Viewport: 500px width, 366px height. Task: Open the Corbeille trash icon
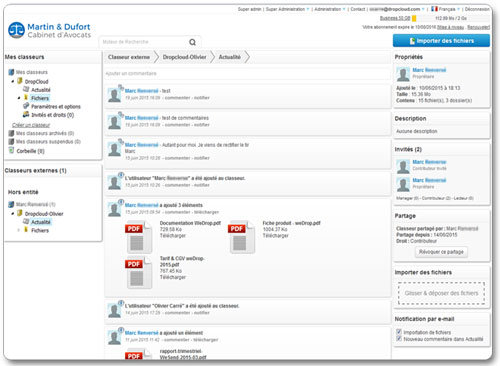click(11, 151)
